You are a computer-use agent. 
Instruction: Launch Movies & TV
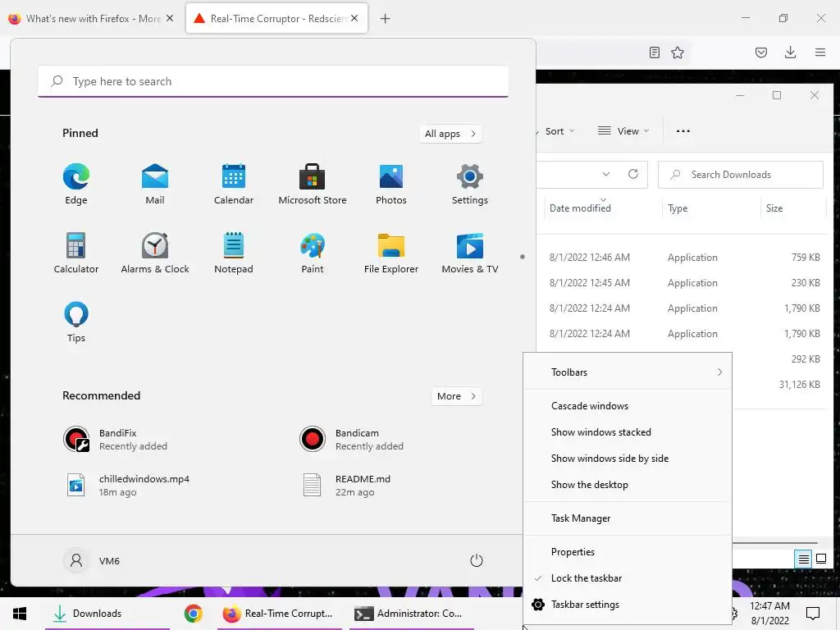470,253
